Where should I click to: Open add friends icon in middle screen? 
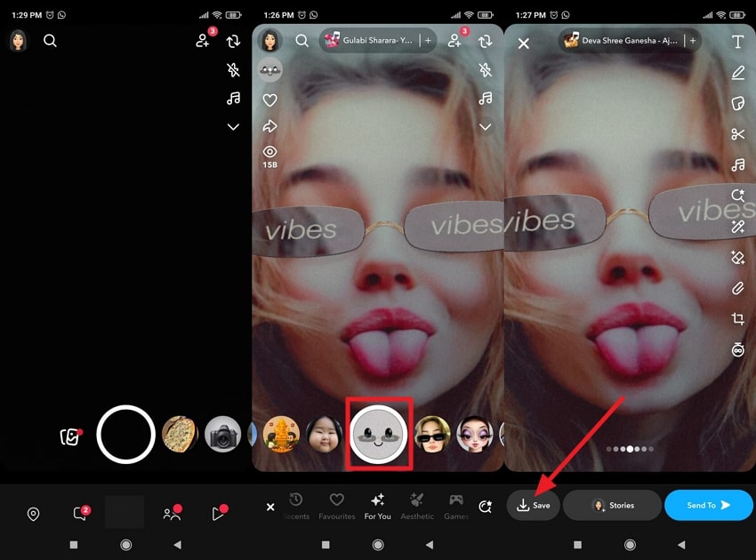pyautogui.click(x=456, y=41)
